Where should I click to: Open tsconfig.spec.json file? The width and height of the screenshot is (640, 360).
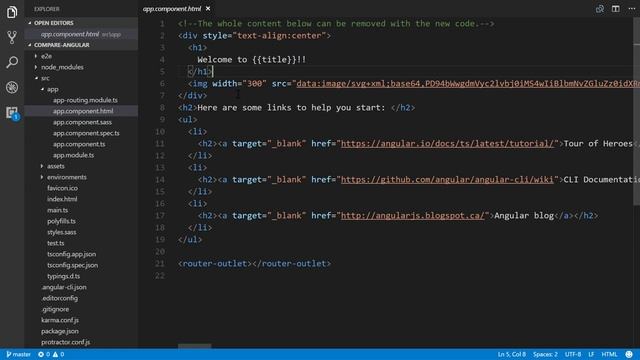tap(72, 265)
